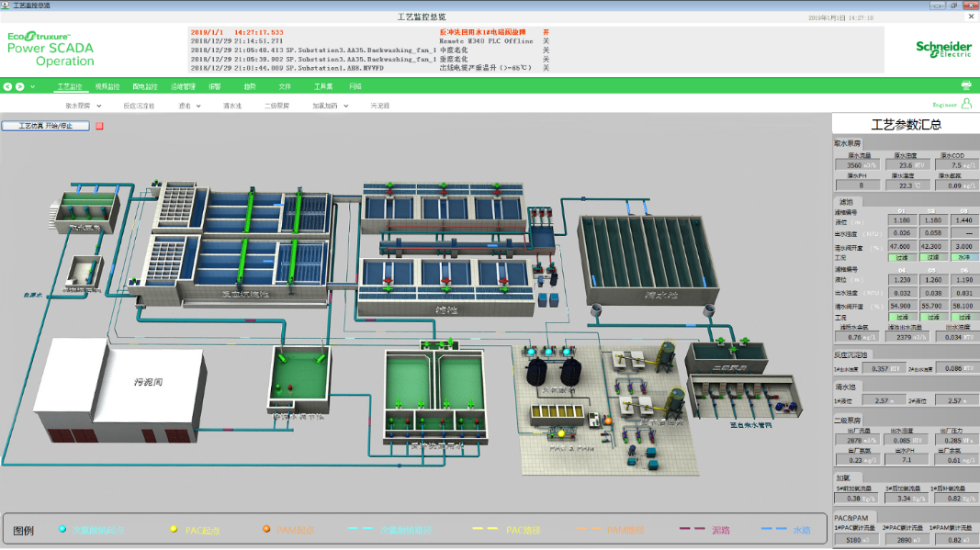Click the 工艺仿真 开始/停止 button
This screenshot has height=550, width=980.
click(46, 126)
